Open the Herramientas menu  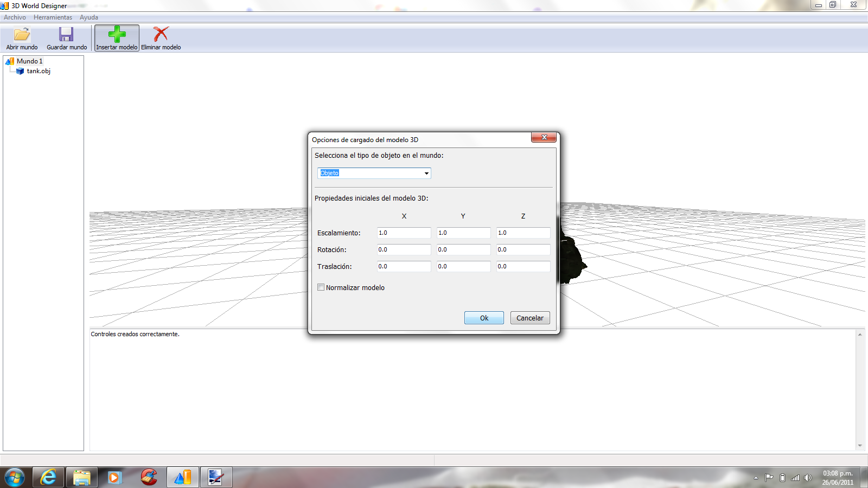click(x=53, y=17)
